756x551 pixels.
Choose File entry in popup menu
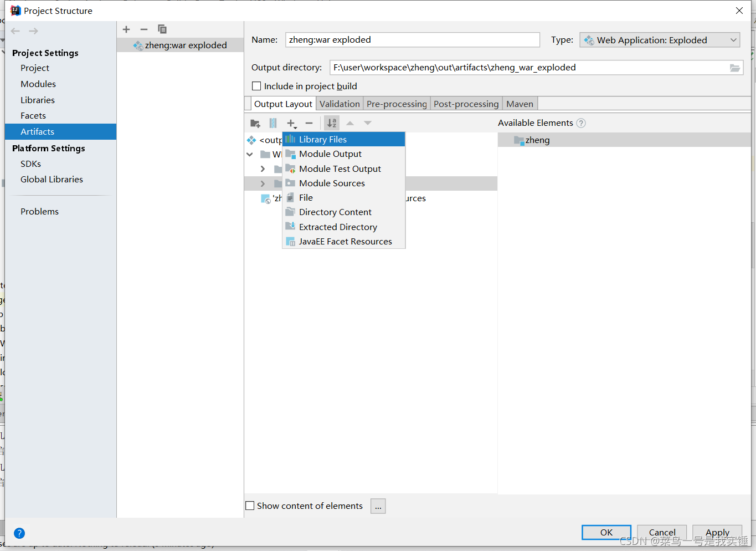tap(344, 197)
